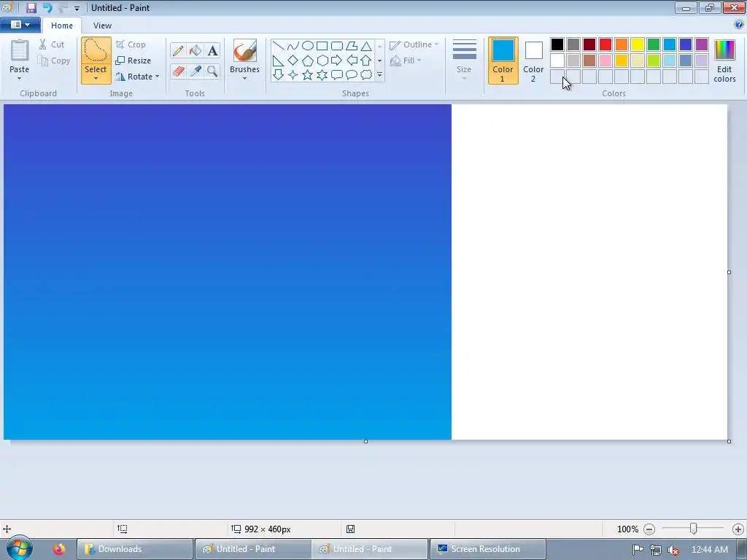Choose the Down arrow shape
Image resolution: width=747 pixels, height=560 pixels.
(278, 75)
